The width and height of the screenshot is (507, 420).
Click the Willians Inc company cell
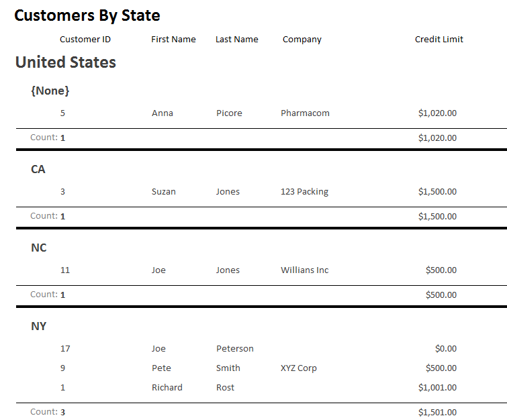pos(304,270)
